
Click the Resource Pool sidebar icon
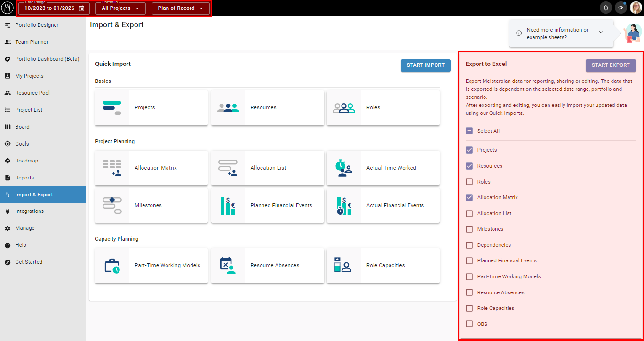[x=8, y=93]
